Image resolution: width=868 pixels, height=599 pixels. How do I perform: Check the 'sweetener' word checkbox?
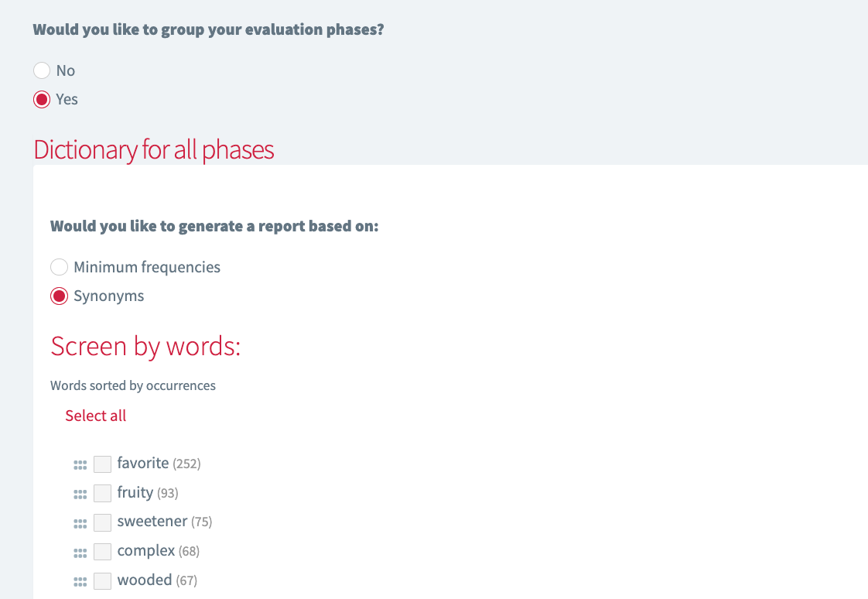(x=102, y=522)
